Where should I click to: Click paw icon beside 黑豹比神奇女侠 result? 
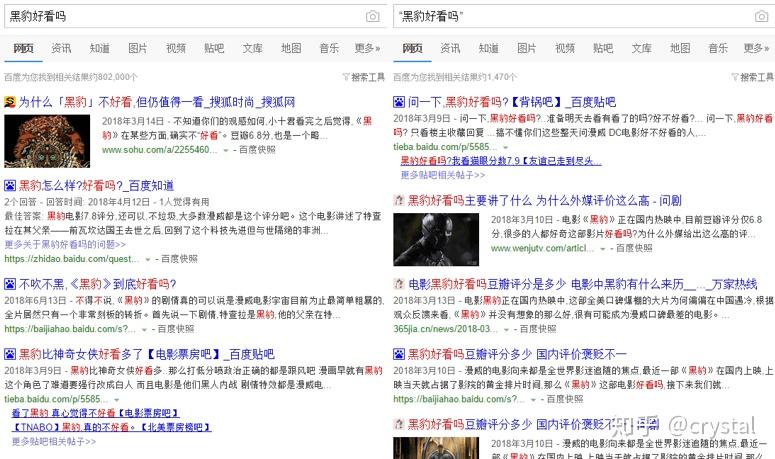(x=10, y=354)
